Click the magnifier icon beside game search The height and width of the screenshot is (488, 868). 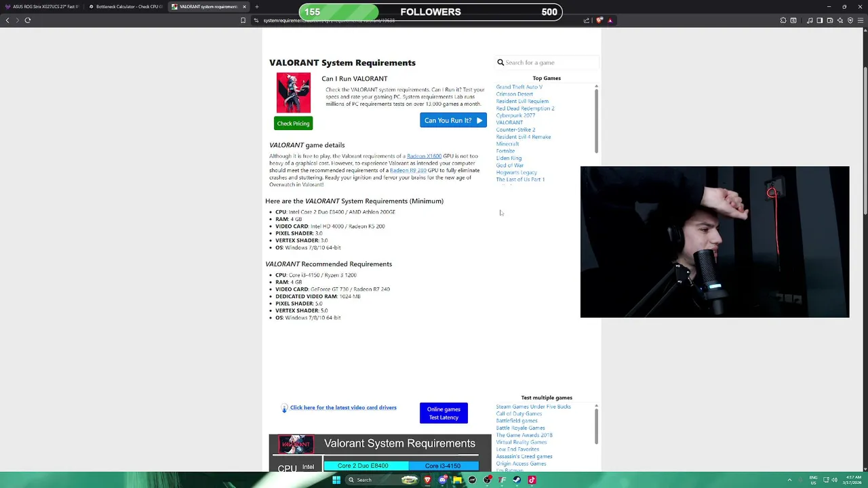[x=500, y=62]
